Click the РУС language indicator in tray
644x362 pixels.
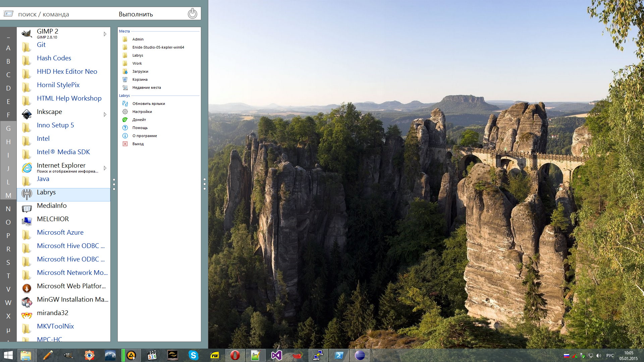[610, 355]
